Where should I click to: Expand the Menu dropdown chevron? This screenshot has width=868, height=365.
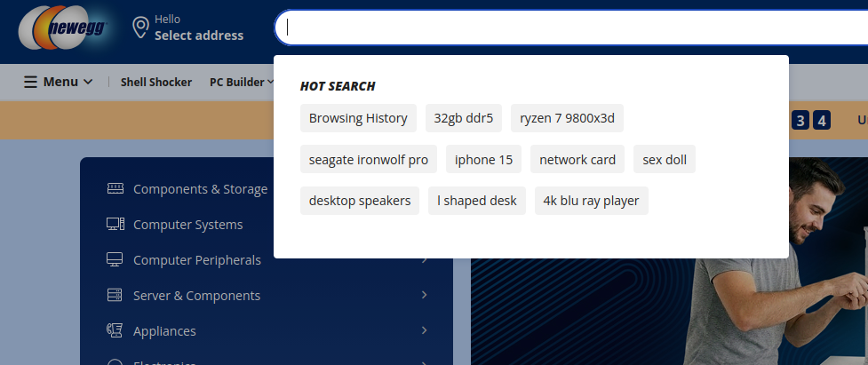(88, 82)
